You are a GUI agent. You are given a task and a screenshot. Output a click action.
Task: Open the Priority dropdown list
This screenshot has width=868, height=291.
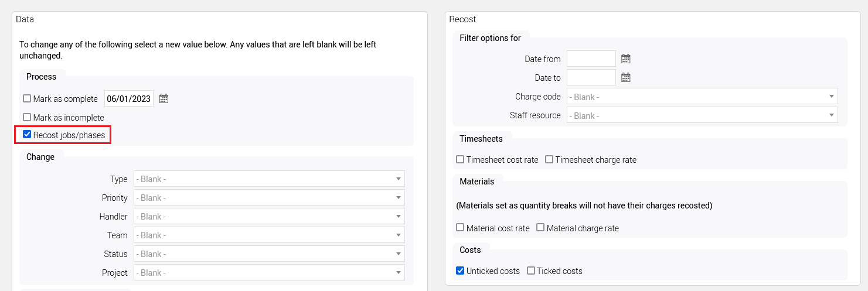[269, 197]
